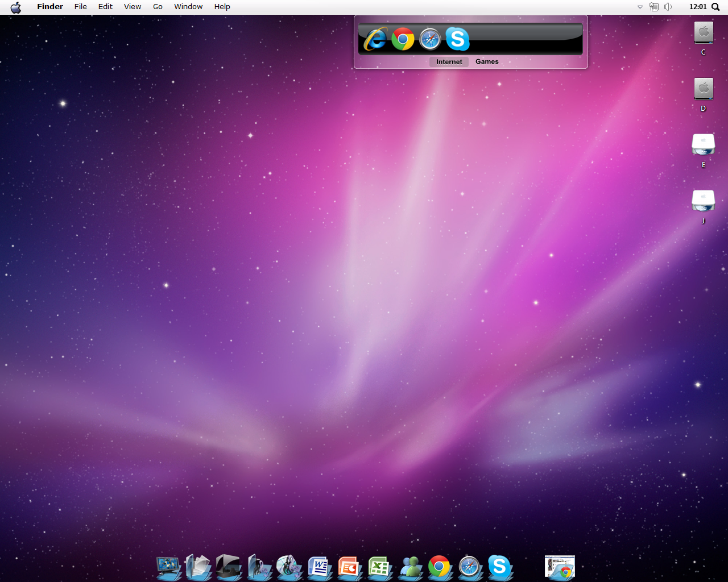728x582 pixels.
Task: Launch Messenger from the dock
Action: pos(410,567)
